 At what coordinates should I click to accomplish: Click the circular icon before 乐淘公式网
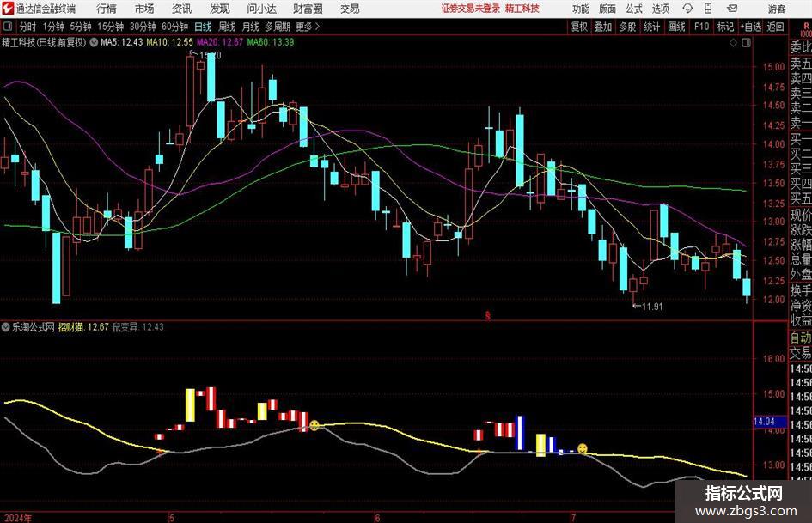coord(6,327)
